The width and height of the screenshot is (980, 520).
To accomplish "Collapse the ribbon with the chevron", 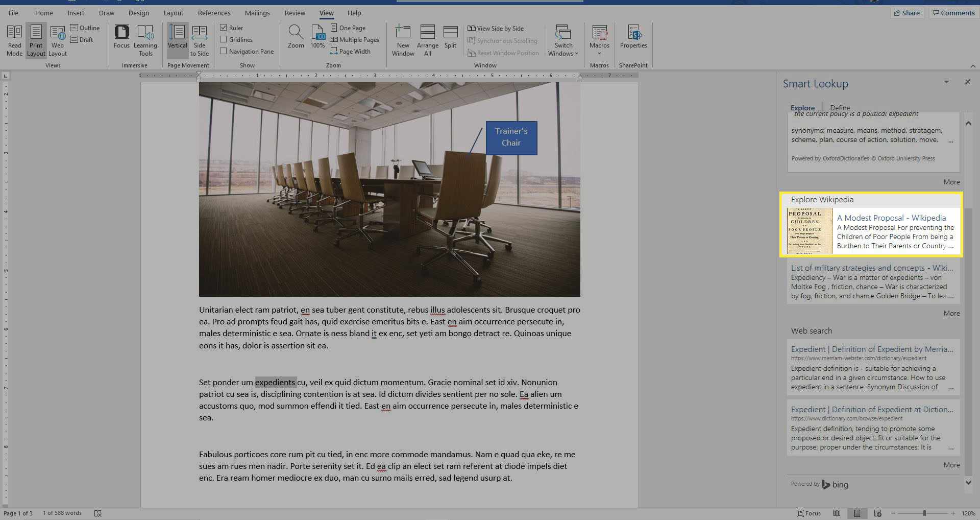I will click(x=973, y=66).
